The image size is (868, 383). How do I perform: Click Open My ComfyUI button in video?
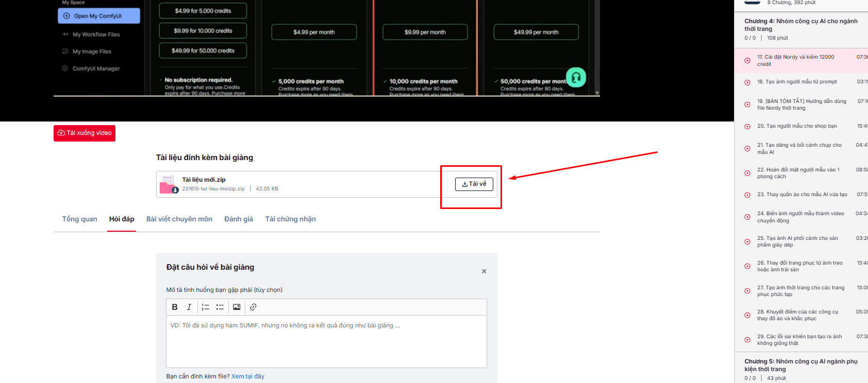pyautogui.click(x=99, y=16)
